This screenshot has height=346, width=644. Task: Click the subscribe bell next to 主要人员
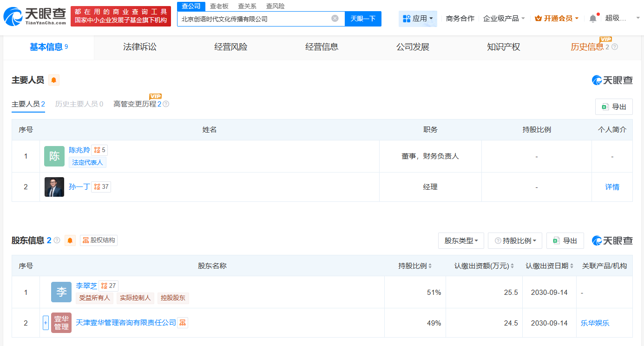pos(53,80)
